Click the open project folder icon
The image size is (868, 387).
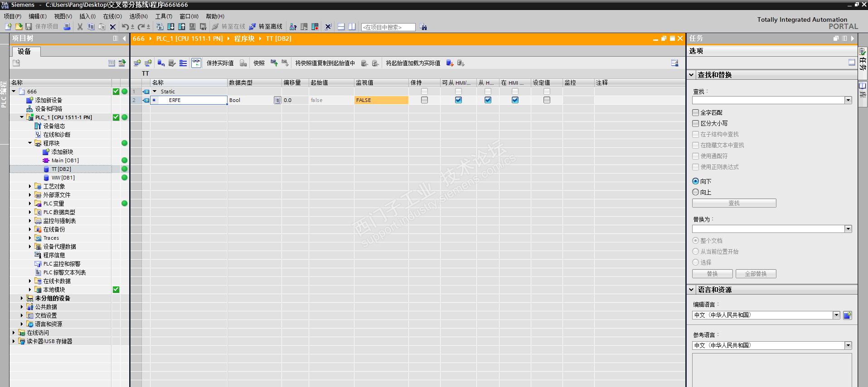(x=19, y=27)
